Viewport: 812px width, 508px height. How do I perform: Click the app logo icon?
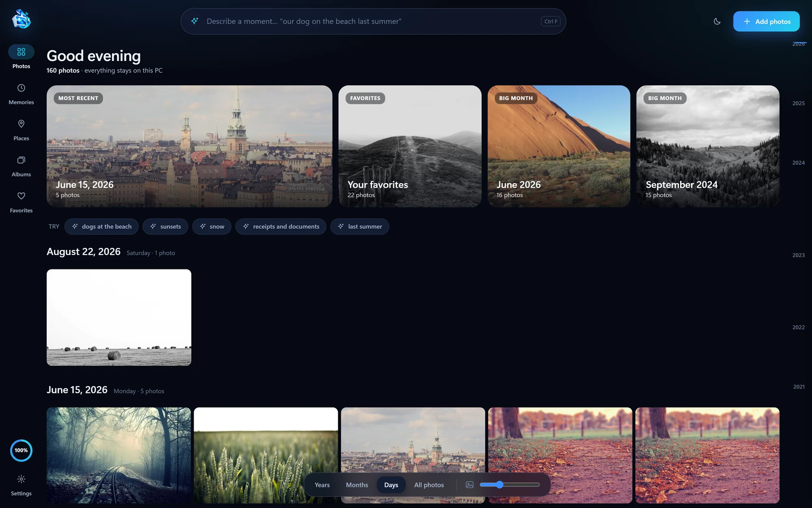point(21,19)
